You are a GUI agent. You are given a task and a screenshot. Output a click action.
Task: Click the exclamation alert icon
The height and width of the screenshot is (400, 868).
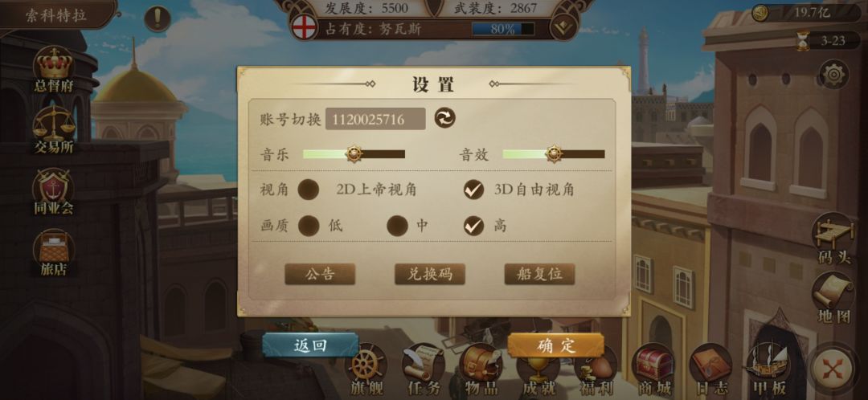coord(158,18)
